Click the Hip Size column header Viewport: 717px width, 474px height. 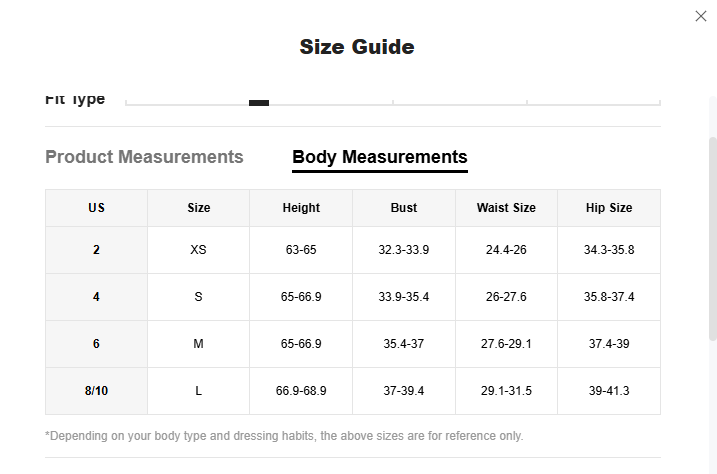click(x=609, y=208)
